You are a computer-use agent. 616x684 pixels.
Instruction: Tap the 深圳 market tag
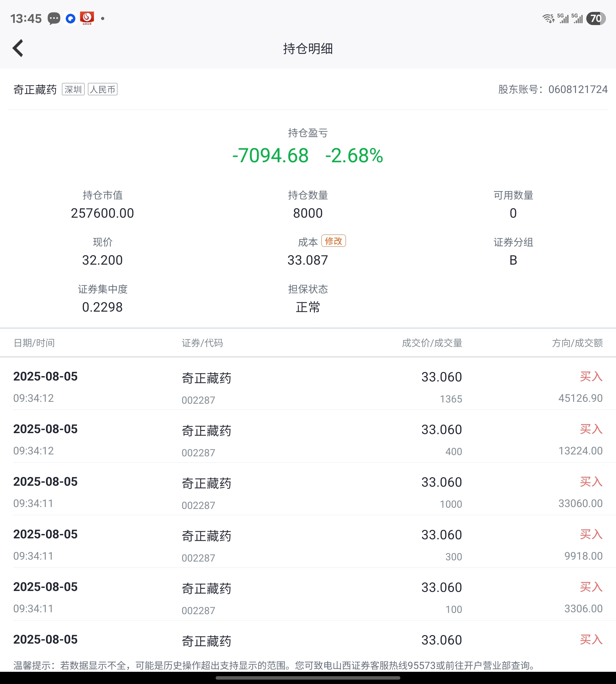tap(73, 89)
